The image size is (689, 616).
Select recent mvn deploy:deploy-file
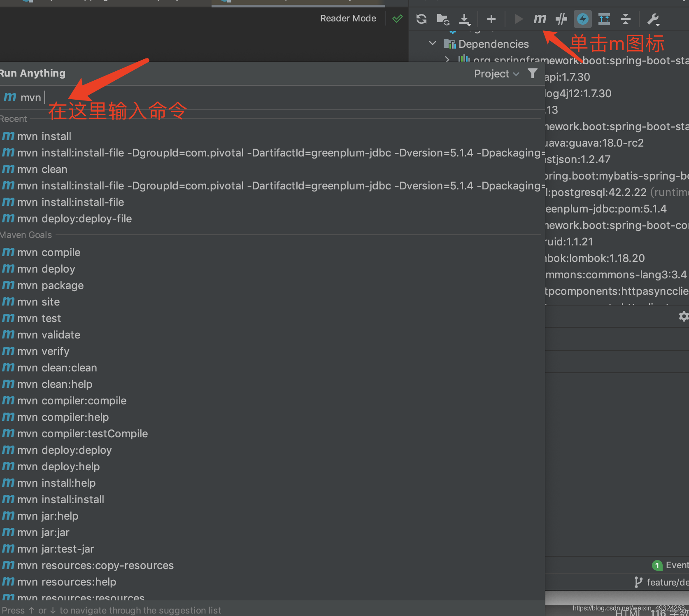pyautogui.click(x=272, y=219)
